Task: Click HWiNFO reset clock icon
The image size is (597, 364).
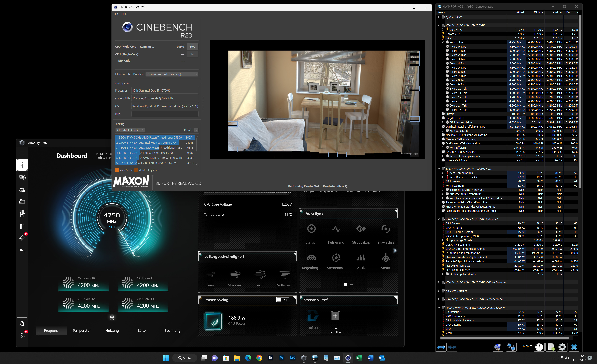Action: pyautogui.click(x=539, y=347)
